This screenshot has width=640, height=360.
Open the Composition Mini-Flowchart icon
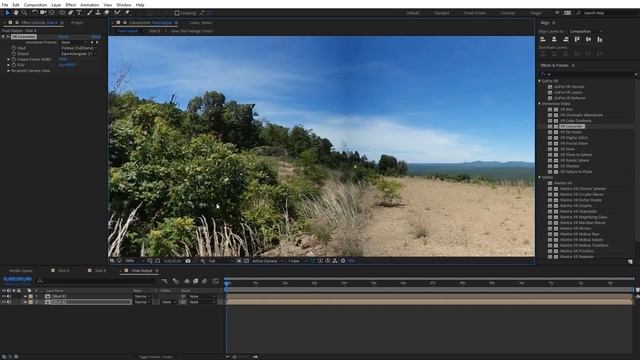pyautogui.click(x=164, y=281)
